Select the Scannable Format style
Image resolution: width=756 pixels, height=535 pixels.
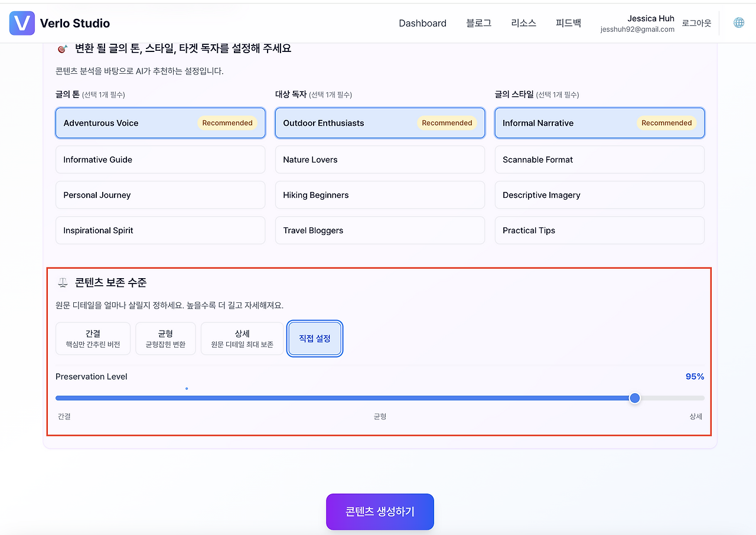click(599, 159)
